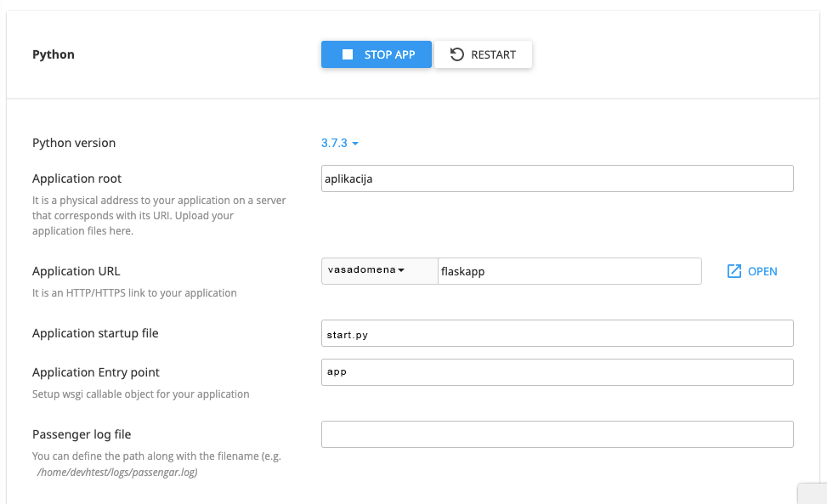Click the flaskapp URL path field
The image size is (827, 504).
click(569, 271)
